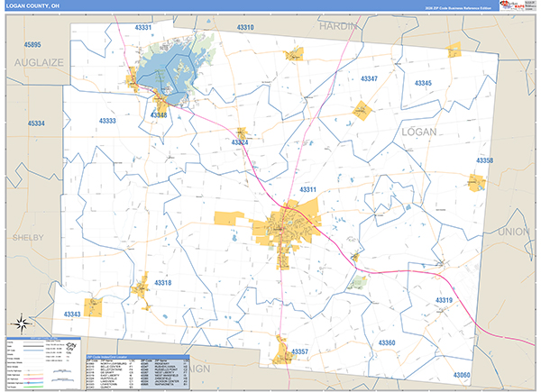
Task: Click the LOGAN county name label
Action: coord(419,132)
